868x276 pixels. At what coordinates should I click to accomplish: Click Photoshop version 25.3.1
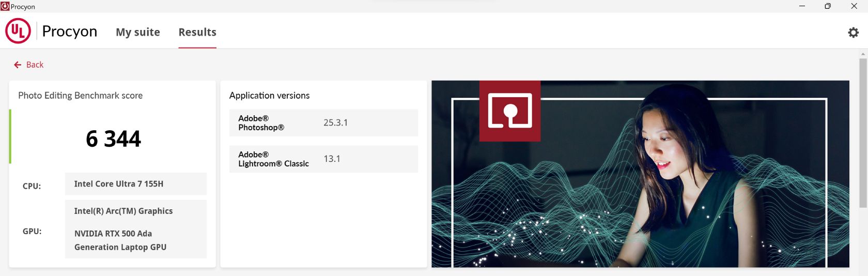[335, 123]
